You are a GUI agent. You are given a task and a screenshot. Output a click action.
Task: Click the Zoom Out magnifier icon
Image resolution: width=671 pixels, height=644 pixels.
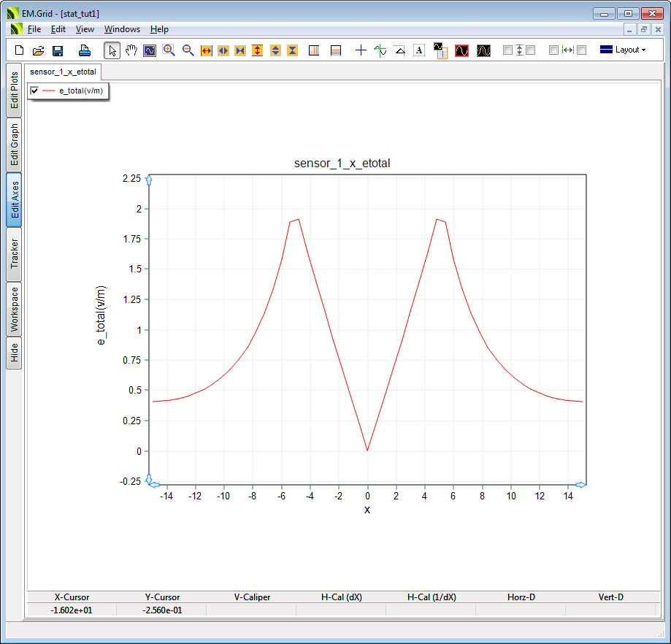188,50
